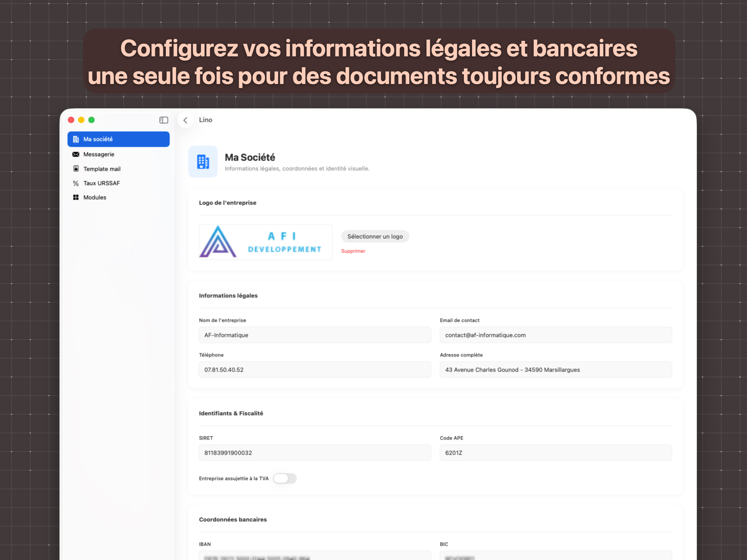Open the Messagerie section
Screen dimensions: 747x560
(118, 154)
